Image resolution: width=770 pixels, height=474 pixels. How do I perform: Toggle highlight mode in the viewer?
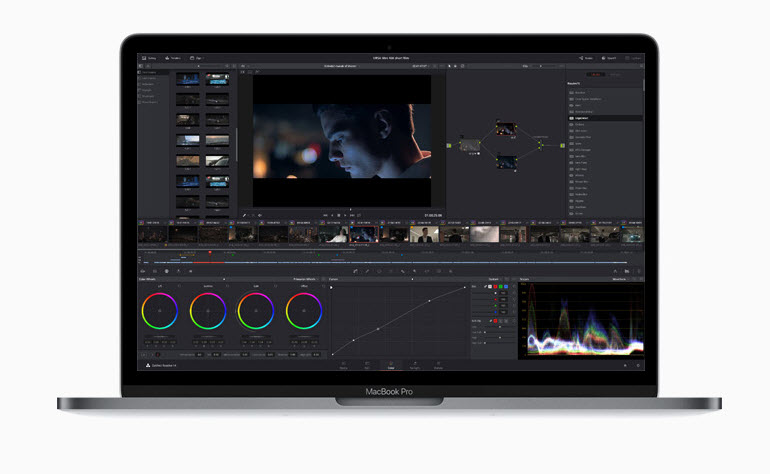point(257,72)
